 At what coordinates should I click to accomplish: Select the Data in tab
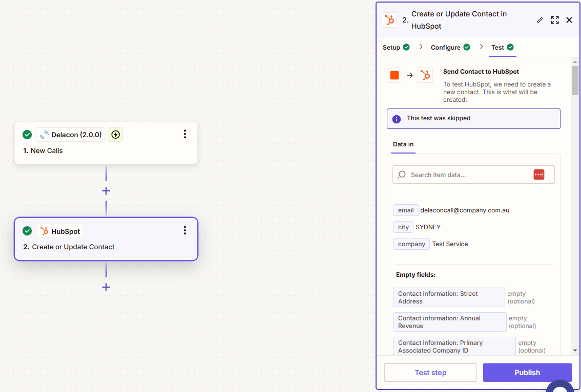(403, 144)
